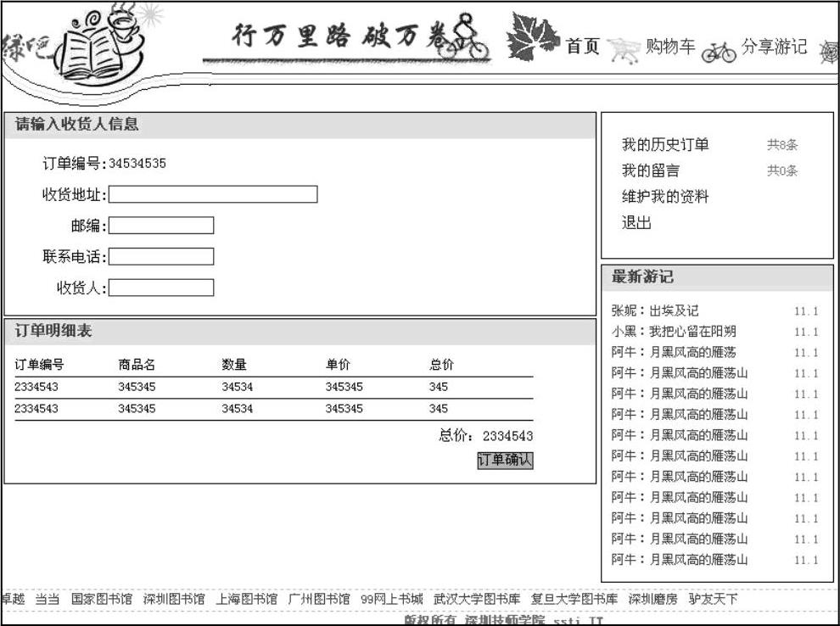Select the 联系电话 phone field
840x626 pixels.
[161, 256]
